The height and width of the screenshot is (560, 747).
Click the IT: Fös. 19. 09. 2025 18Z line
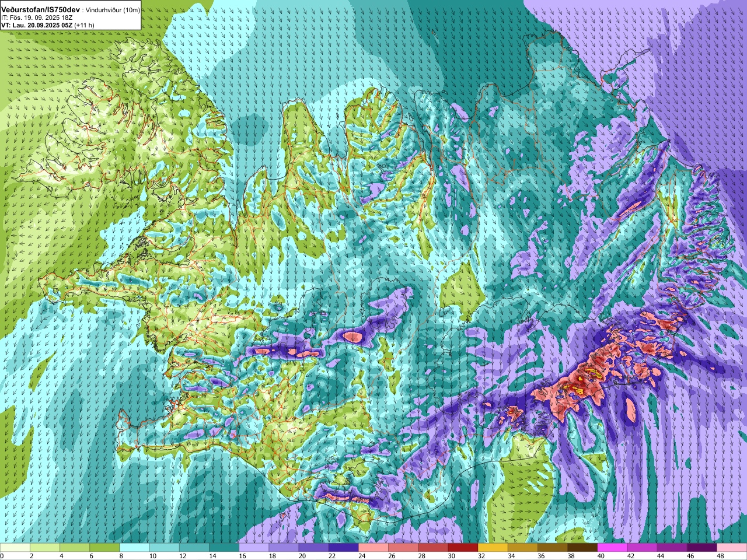[x=37, y=18]
